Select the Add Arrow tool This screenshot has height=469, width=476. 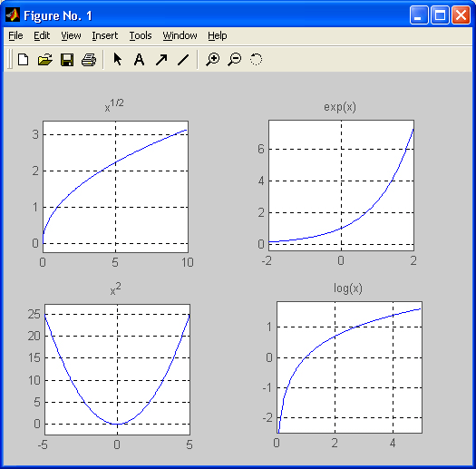point(161,60)
